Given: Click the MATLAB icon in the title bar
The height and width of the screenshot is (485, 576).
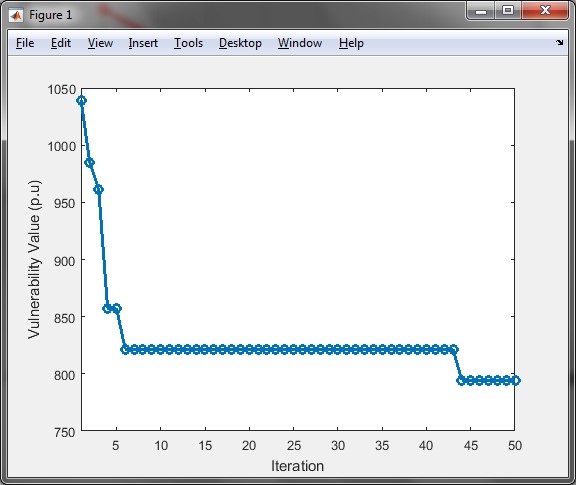Looking at the screenshot, I should coord(16,15).
